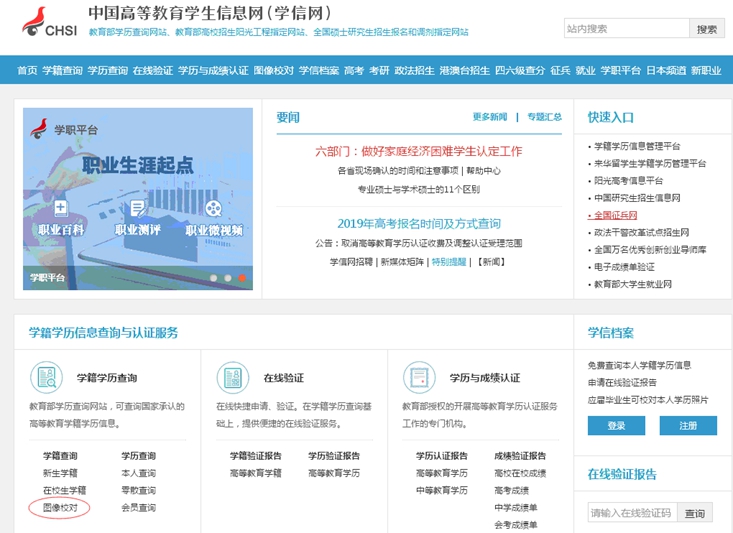733x533 pixels.
Task: Select the first carousel dot on banner
Action: 214,278
